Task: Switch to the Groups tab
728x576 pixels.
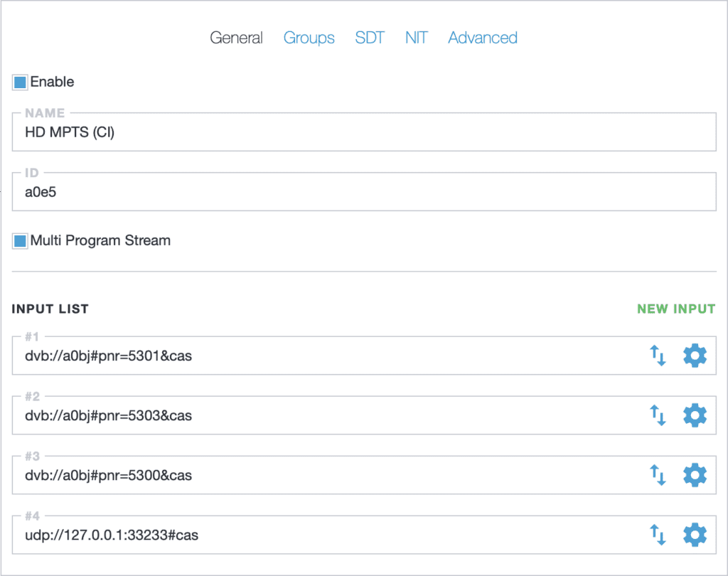Action: point(309,38)
